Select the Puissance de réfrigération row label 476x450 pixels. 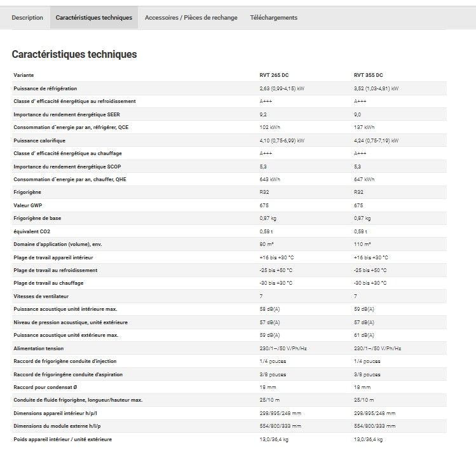click(45, 88)
